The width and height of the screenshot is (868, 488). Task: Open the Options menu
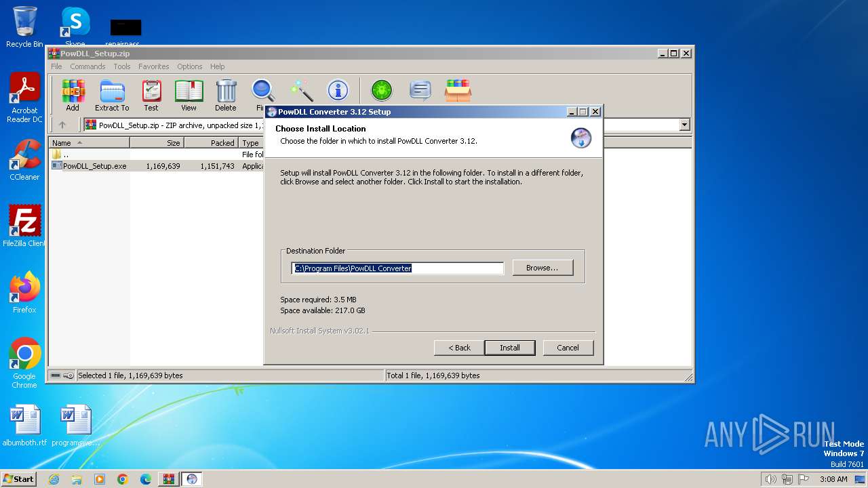(190, 66)
